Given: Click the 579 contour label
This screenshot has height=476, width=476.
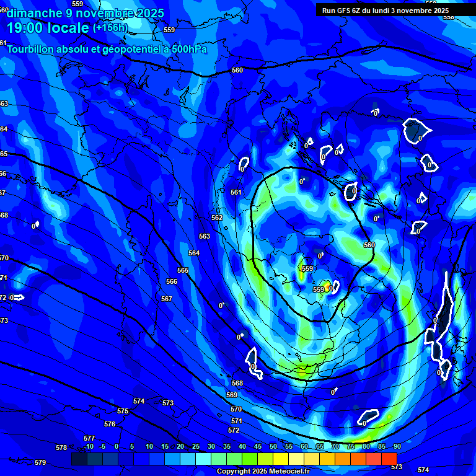Looking at the screenshot, I should click(40, 463).
